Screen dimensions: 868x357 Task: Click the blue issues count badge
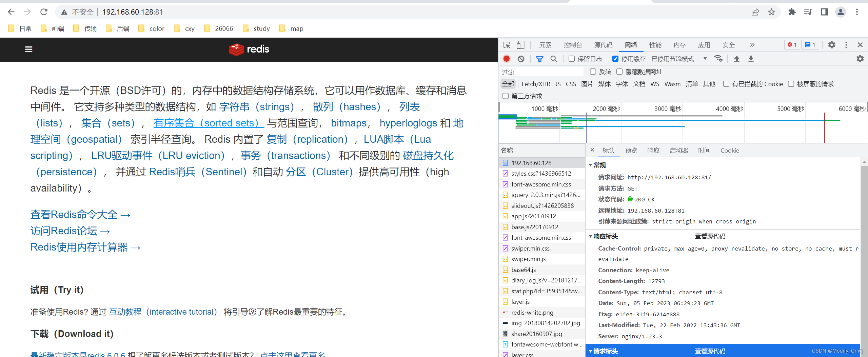pos(810,45)
